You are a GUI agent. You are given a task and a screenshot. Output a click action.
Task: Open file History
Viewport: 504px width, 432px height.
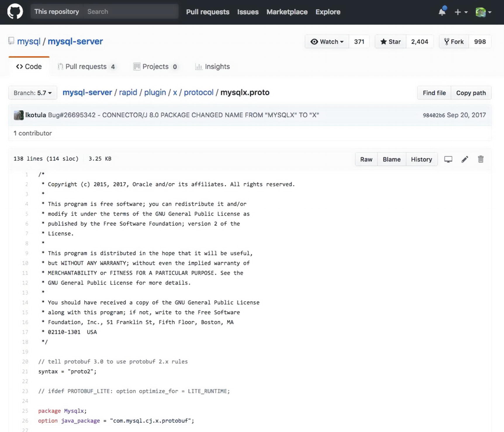(422, 159)
